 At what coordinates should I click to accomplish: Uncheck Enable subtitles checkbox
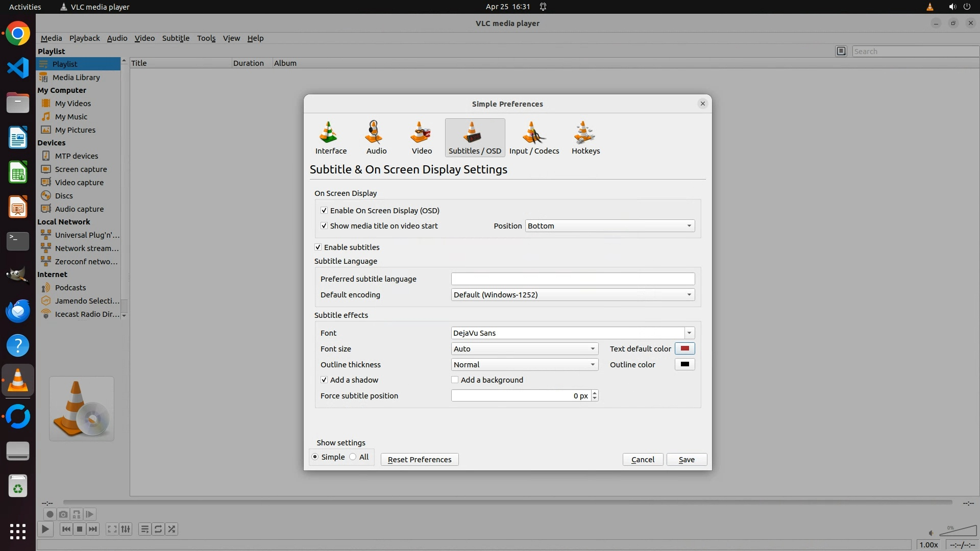pos(318,247)
